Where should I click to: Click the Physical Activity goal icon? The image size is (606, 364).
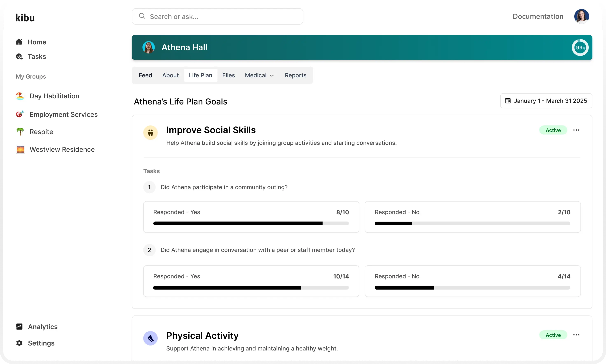click(x=150, y=338)
